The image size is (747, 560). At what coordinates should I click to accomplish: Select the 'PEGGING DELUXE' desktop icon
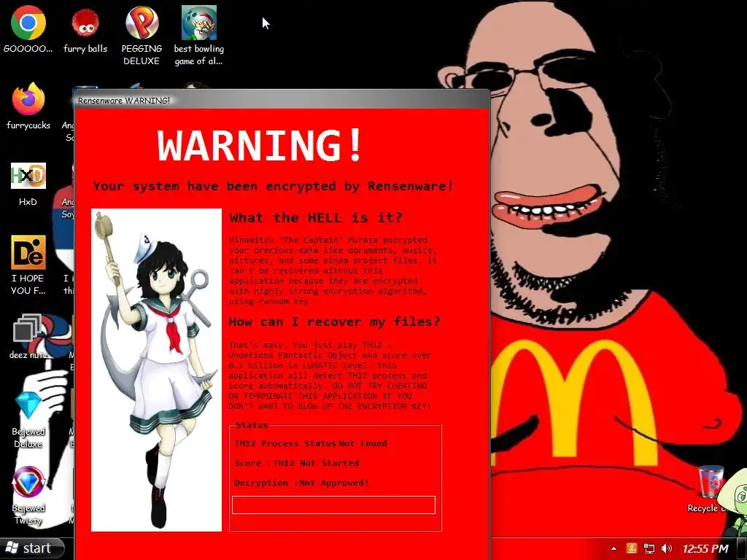click(x=142, y=35)
